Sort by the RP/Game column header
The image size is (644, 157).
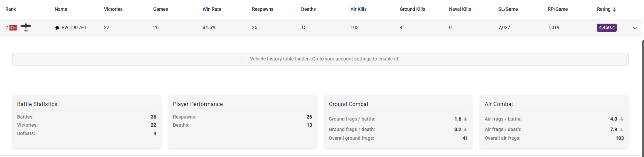[557, 9]
